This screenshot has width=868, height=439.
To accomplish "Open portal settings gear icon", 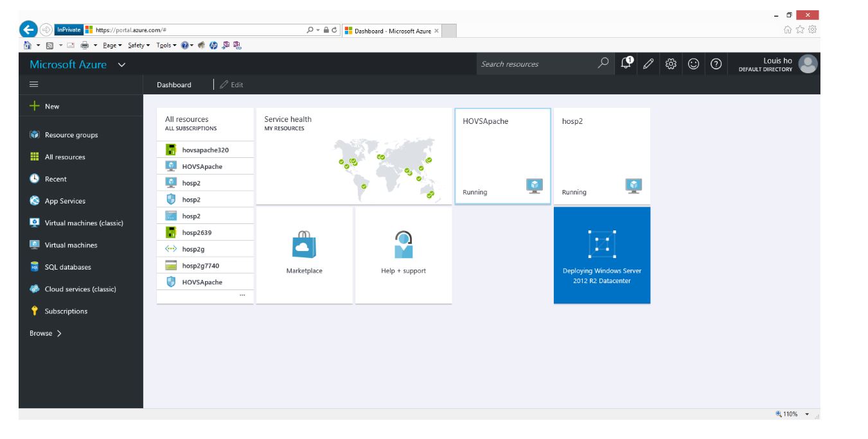I will pyautogui.click(x=671, y=64).
